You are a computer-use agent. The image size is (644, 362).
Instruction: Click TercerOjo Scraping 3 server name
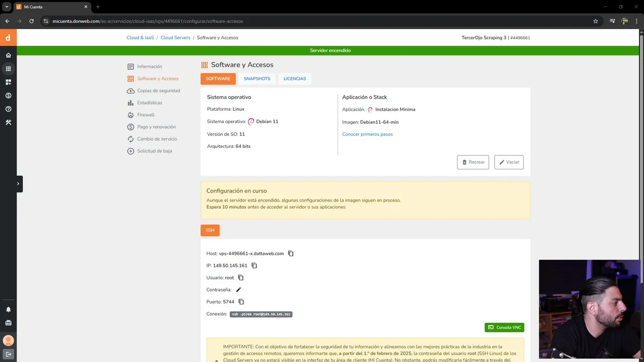484,38
